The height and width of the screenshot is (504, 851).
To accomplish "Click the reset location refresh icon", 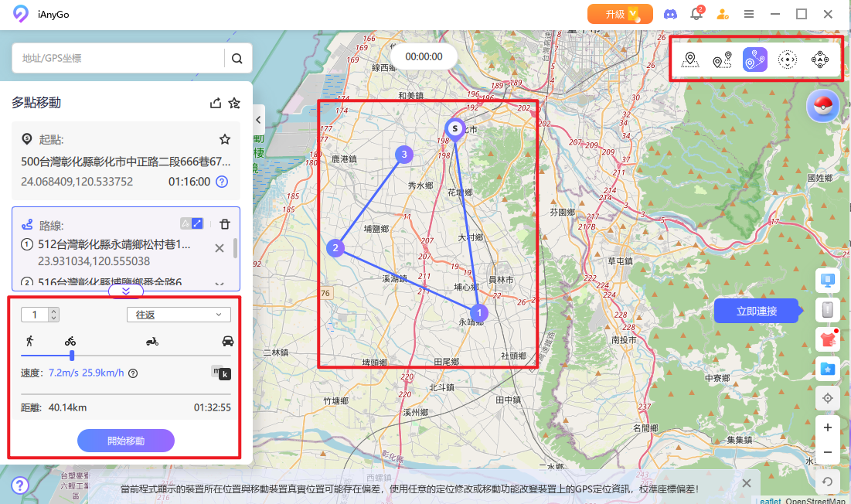I will 827,482.
